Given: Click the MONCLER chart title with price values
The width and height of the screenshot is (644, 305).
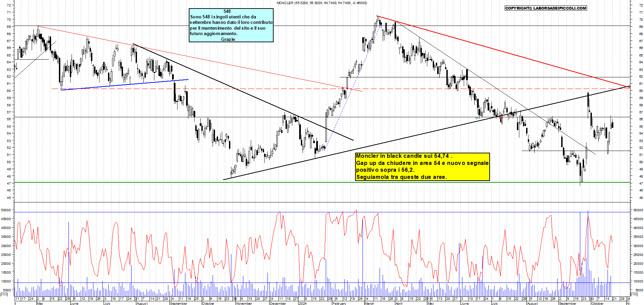Looking at the screenshot, I should [322, 3].
